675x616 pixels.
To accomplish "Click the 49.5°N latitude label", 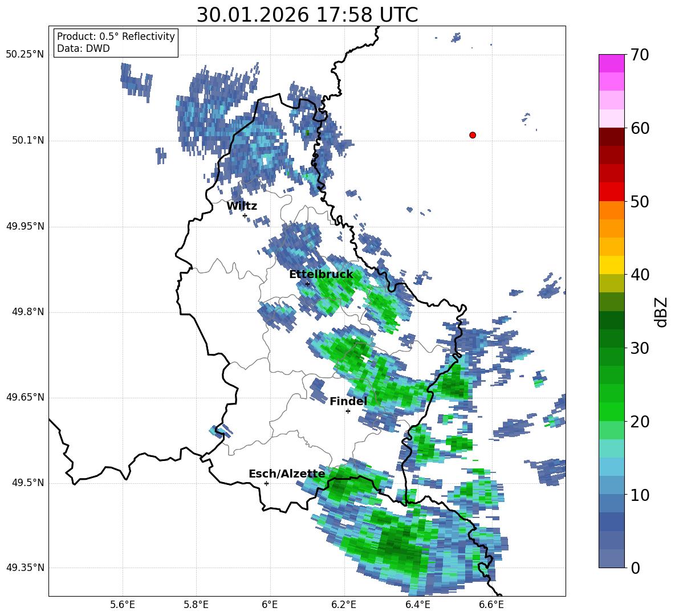I will click(27, 483).
